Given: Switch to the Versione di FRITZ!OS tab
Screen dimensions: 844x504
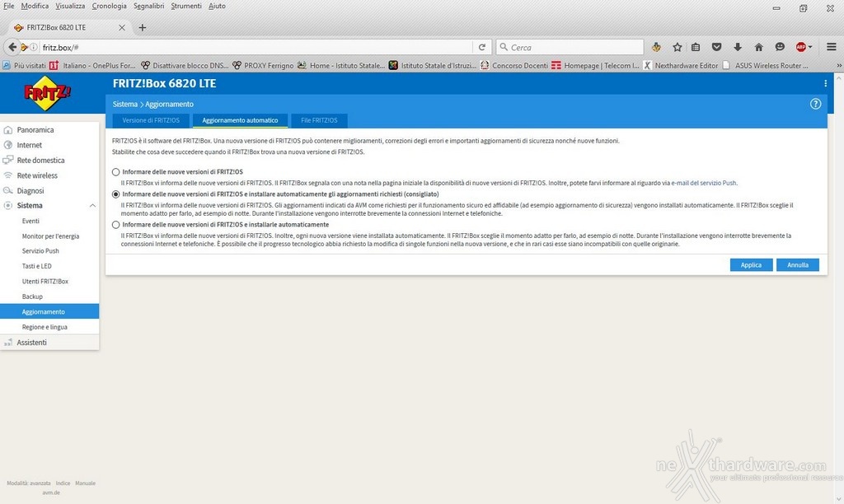Looking at the screenshot, I should pos(151,120).
